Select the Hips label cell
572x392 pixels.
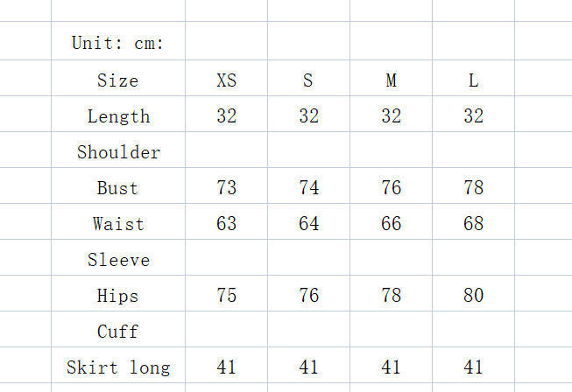tap(118, 296)
